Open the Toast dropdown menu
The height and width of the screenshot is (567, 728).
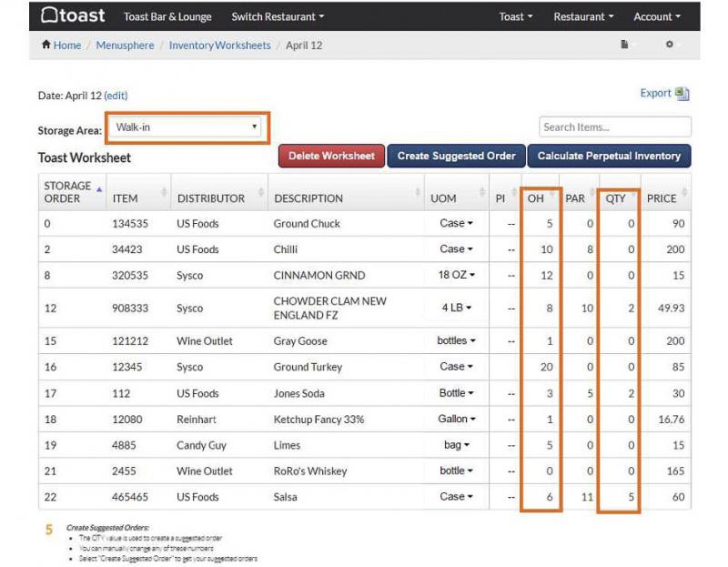tap(515, 16)
